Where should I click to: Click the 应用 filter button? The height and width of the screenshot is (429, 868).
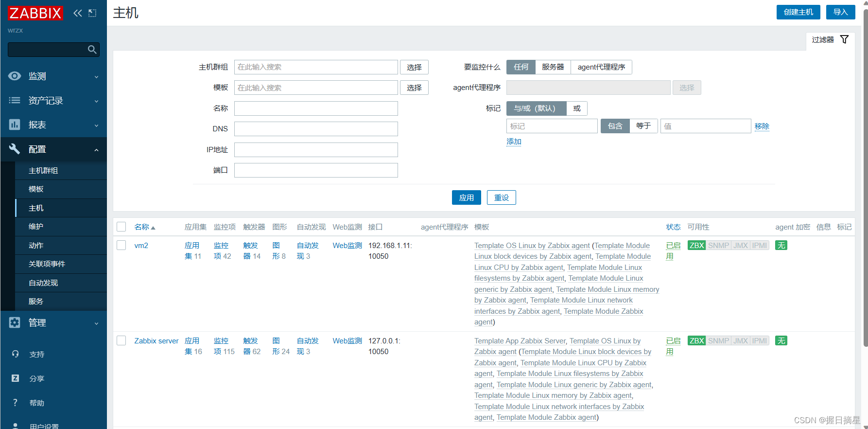tap(467, 197)
